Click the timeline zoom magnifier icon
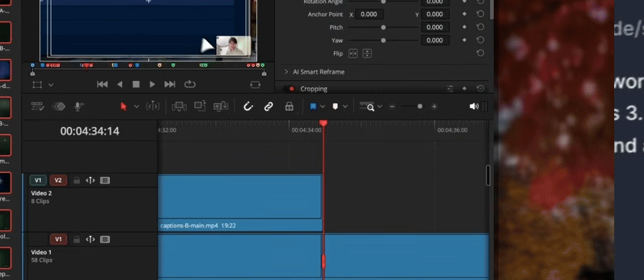644x280 pixels. (367, 107)
